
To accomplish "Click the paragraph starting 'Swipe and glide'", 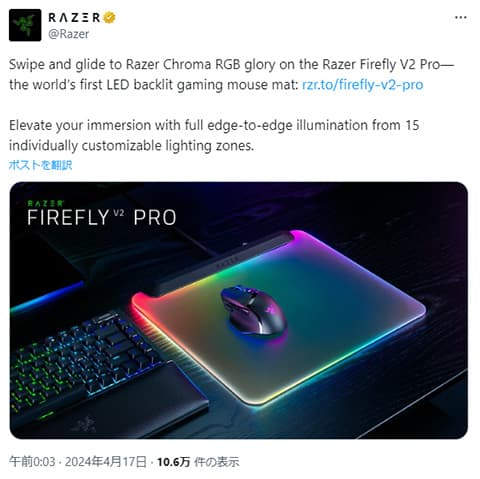I will [x=231, y=75].
